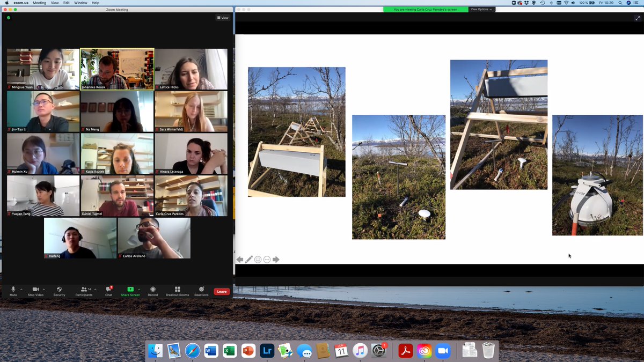Select Jin-Tao Li video tile
644x362 pixels.
pos(43,112)
